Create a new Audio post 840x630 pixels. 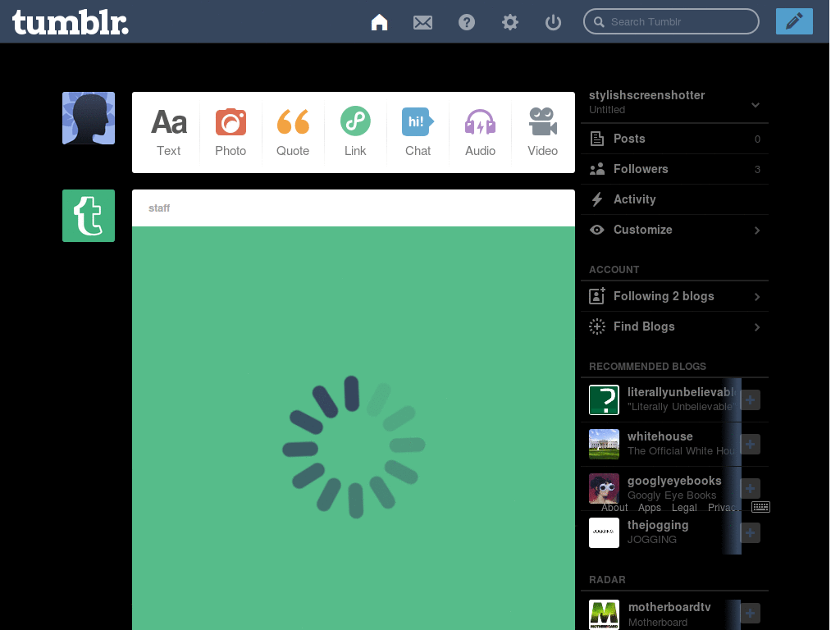480,132
